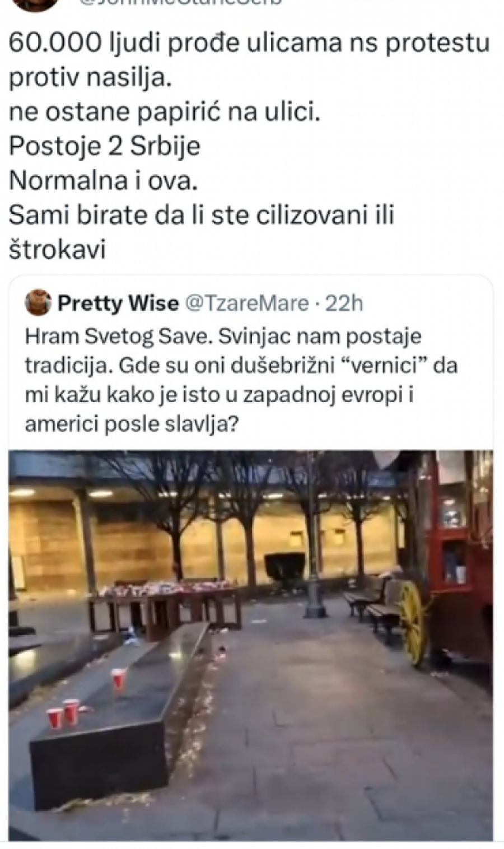Click 'Sami birate da li ste cilizovani ili'
504x849 pixels.
tap(202, 215)
